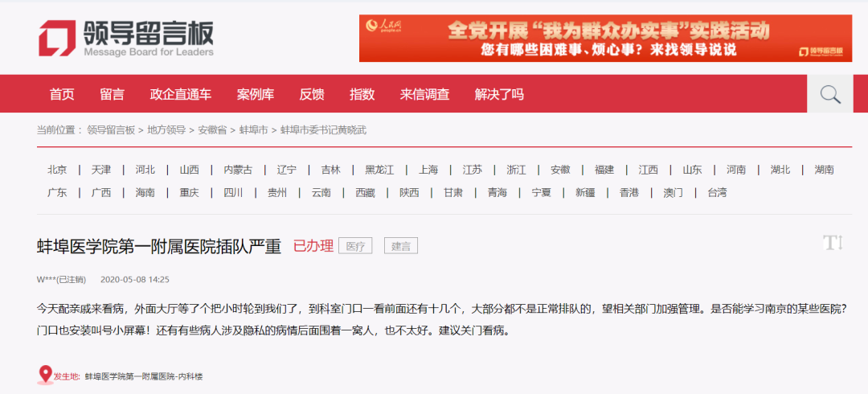Screen dimensions: 868x394
Task: Click the search magnifier icon
Action: click(830, 94)
